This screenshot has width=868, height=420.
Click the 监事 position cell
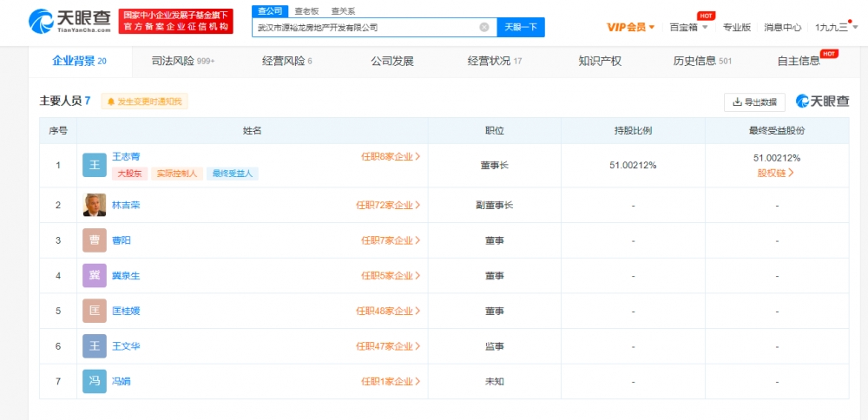tap(495, 346)
